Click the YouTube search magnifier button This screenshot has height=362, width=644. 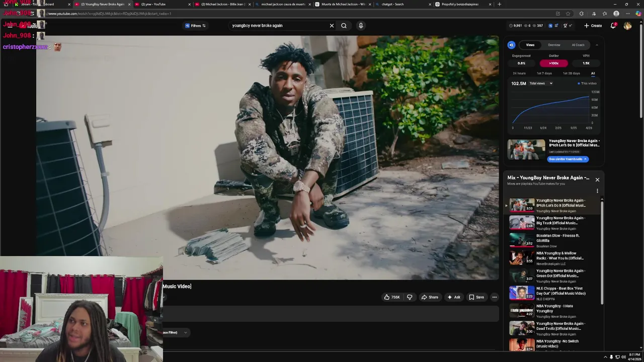pyautogui.click(x=344, y=26)
